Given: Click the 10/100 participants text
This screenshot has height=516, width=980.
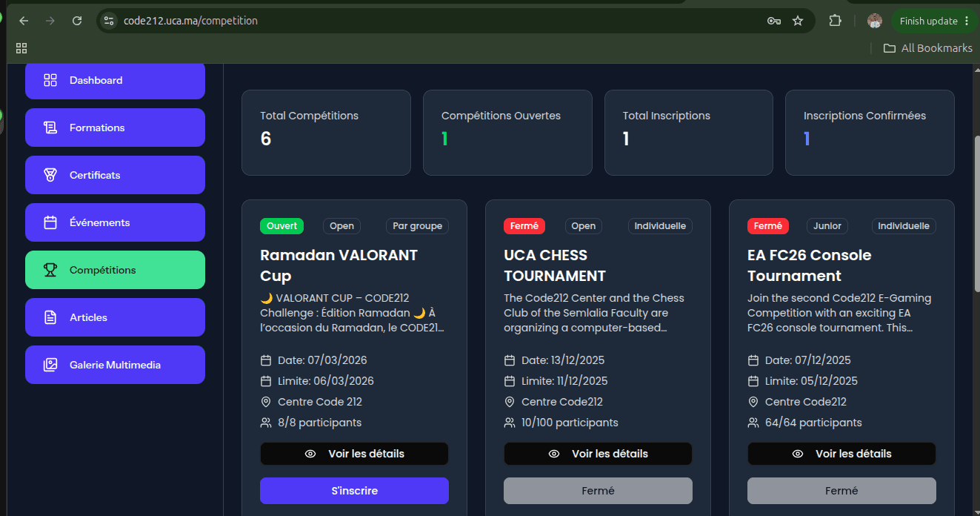Looking at the screenshot, I should click(x=570, y=423).
